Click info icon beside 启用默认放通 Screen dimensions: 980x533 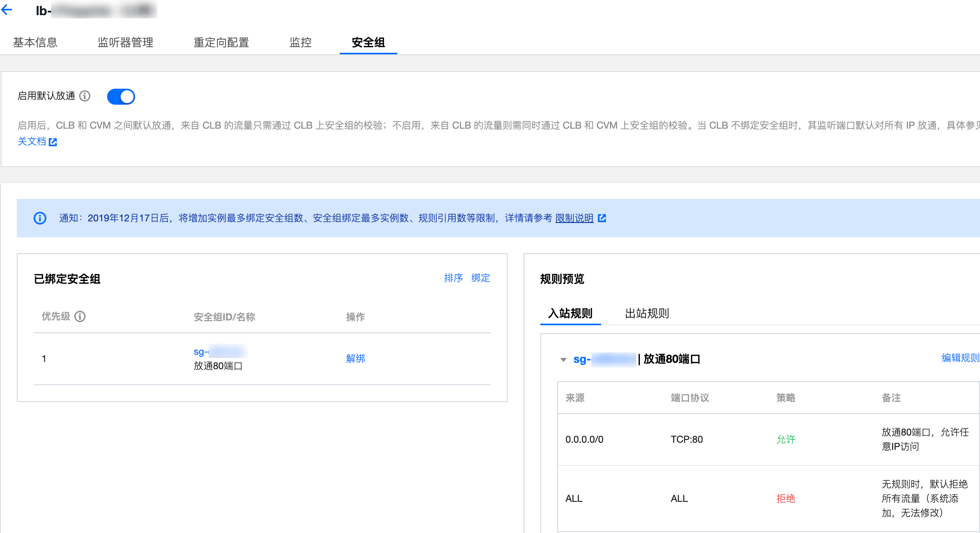pos(85,96)
